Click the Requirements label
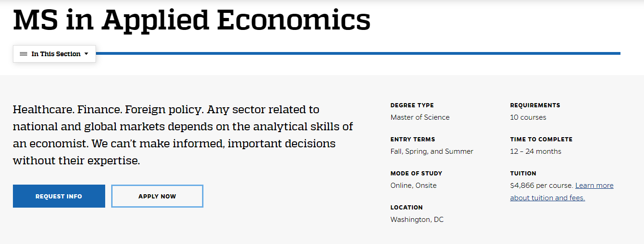 tap(535, 105)
